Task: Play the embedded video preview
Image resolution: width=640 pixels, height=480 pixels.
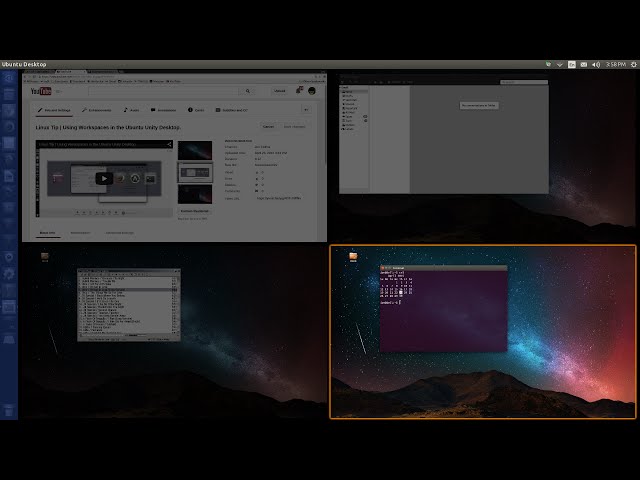Action: tap(104, 178)
